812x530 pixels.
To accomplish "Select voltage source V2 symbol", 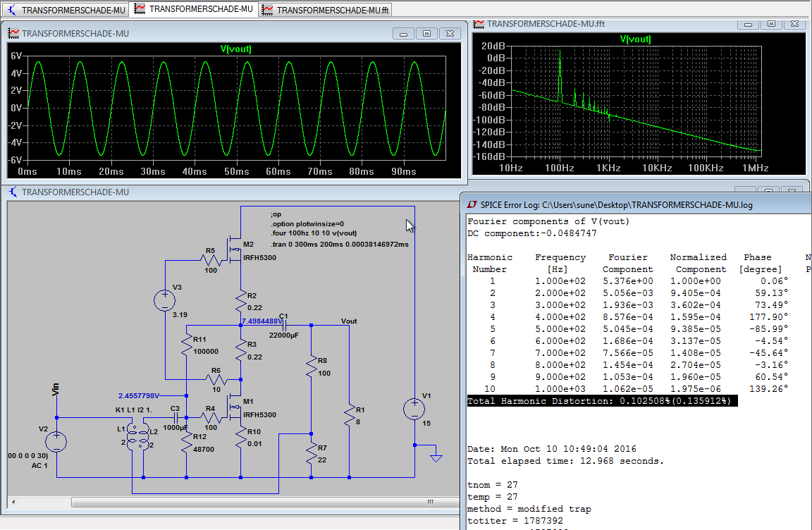I will 56,441.
